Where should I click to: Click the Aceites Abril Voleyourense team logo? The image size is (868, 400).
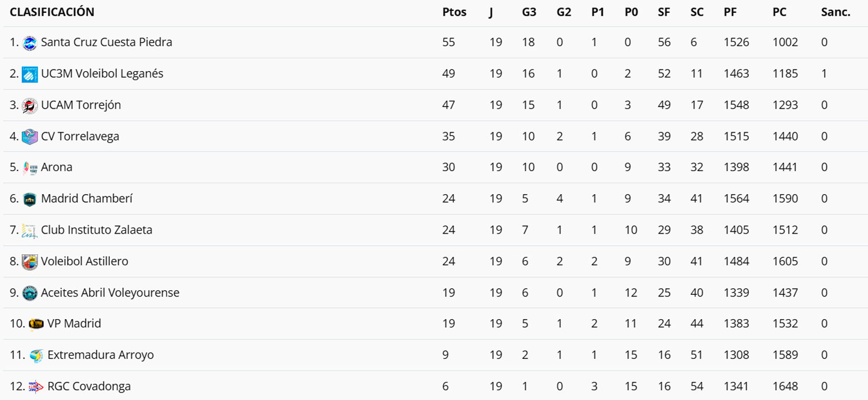[x=30, y=292]
